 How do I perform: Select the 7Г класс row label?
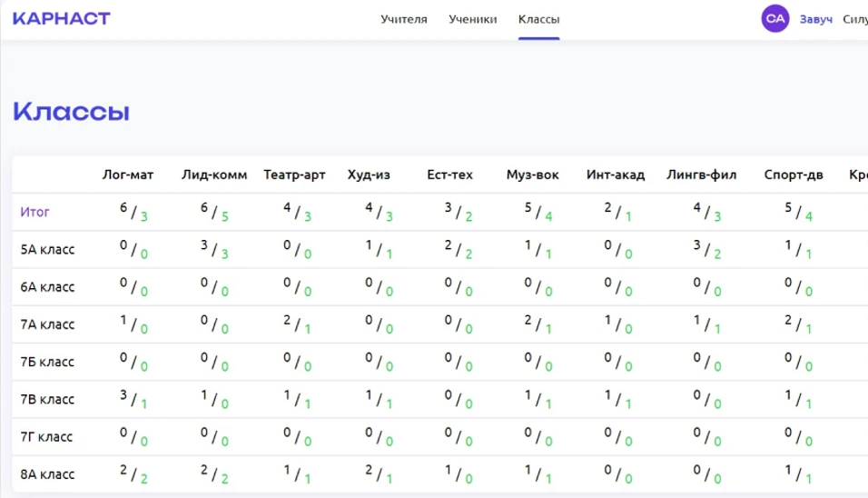pyautogui.click(x=46, y=437)
